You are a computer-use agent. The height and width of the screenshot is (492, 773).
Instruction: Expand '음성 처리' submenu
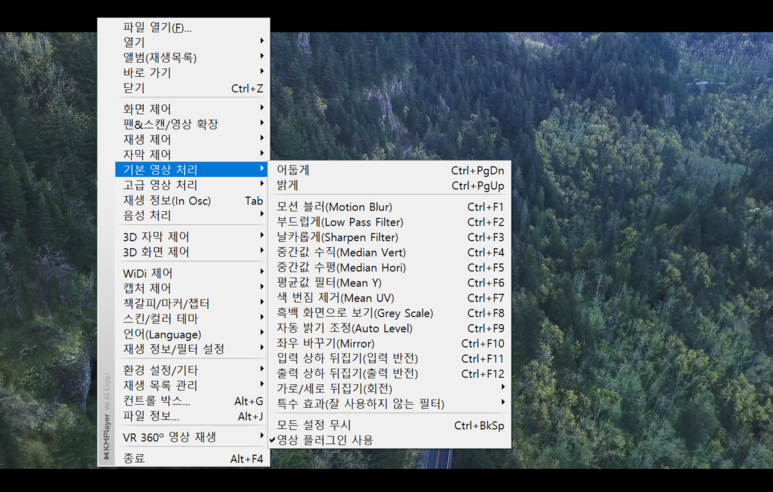[191, 215]
